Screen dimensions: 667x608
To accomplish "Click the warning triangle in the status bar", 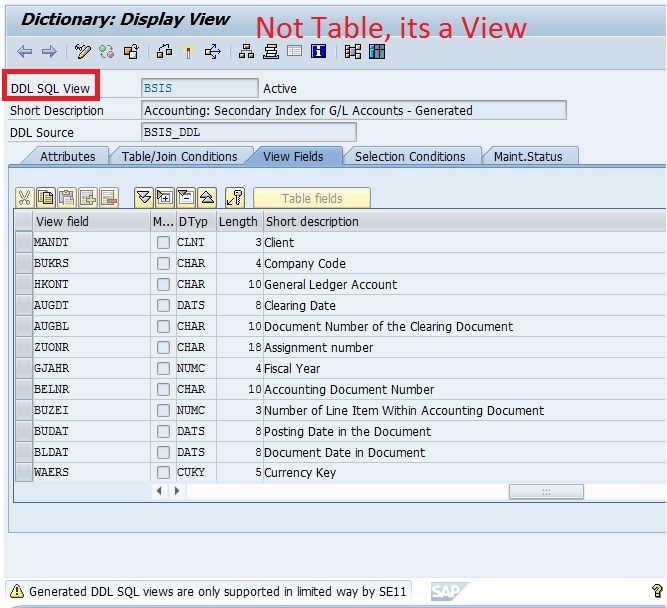I will [17, 591].
